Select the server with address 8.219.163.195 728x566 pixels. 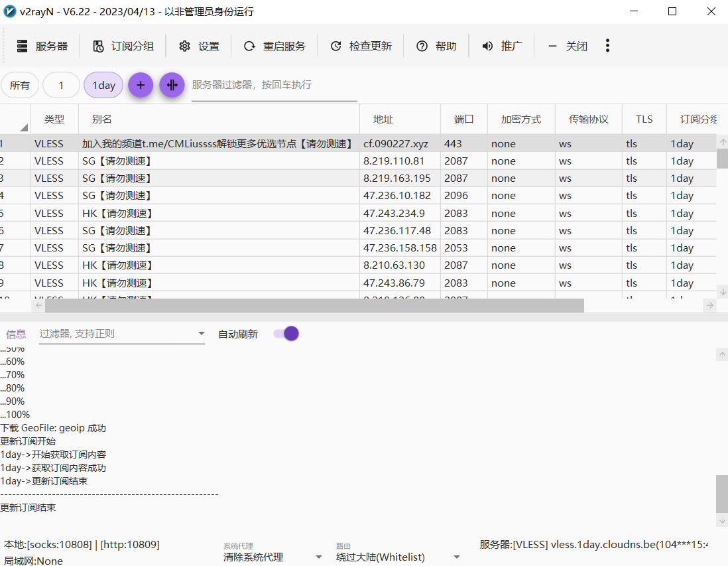coord(358,178)
